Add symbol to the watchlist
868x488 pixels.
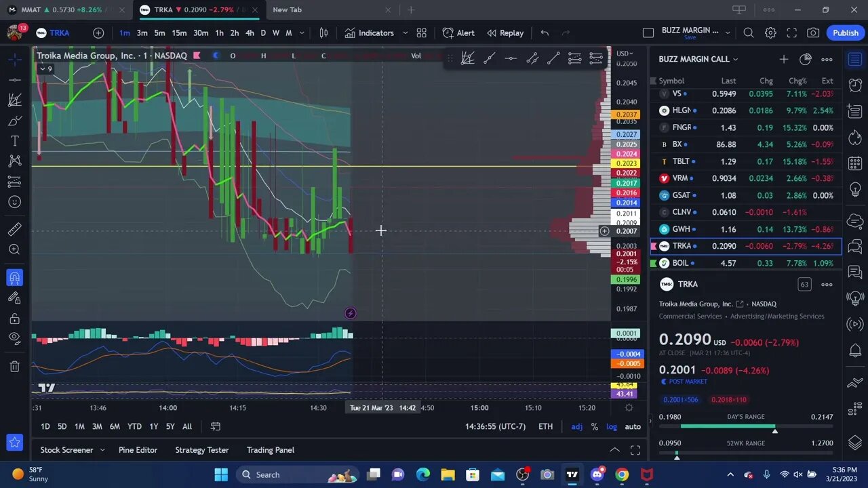point(784,59)
